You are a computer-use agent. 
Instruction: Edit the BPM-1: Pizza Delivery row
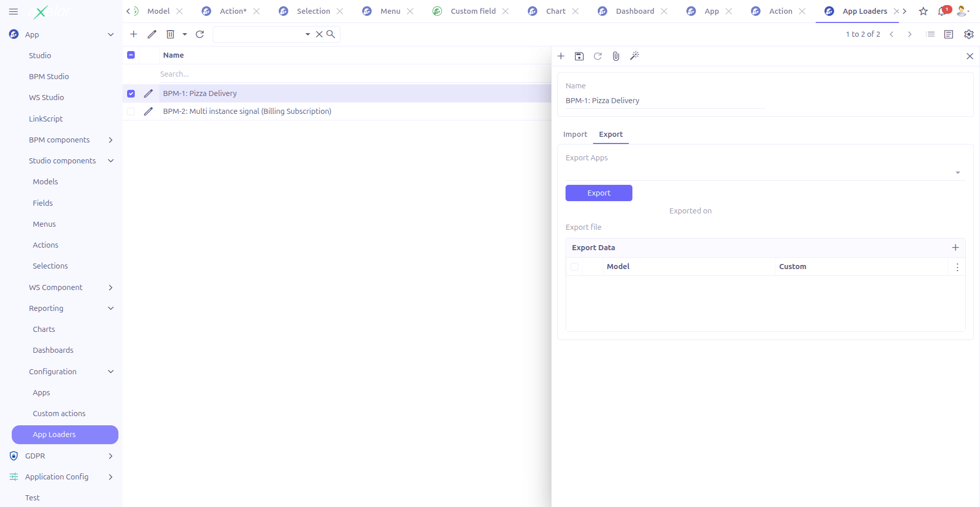click(149, 93)
